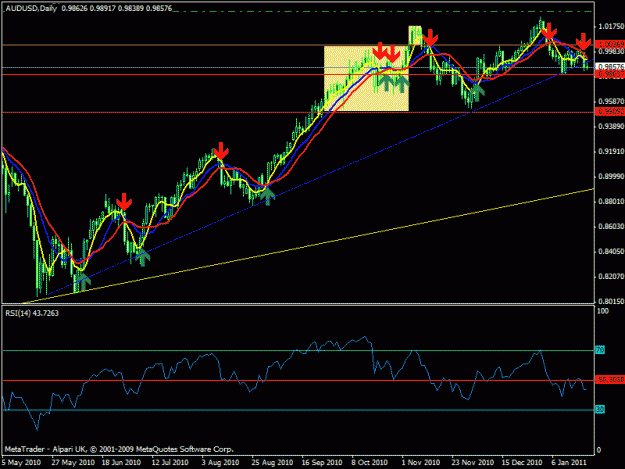
Task: Click the 0.91910 price axis label
Action: click(611, 151)
